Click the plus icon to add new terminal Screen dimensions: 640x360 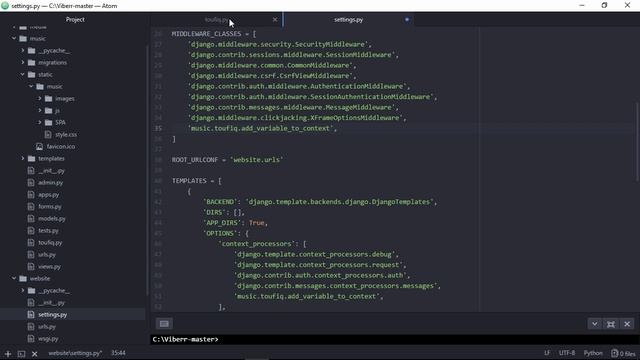tap(8, 354)
